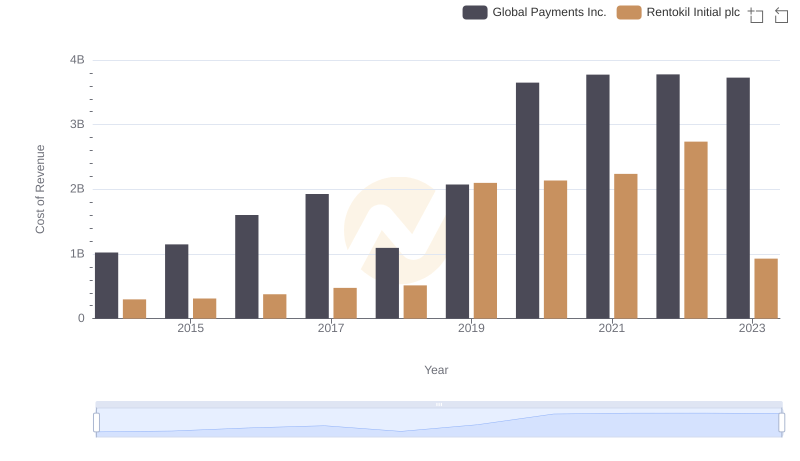Image resolution: width=800 pixels, height=461 pixels.
Task: Toggle the Rentokil Initial plc legend swatch
Action: tap(629, 12)
